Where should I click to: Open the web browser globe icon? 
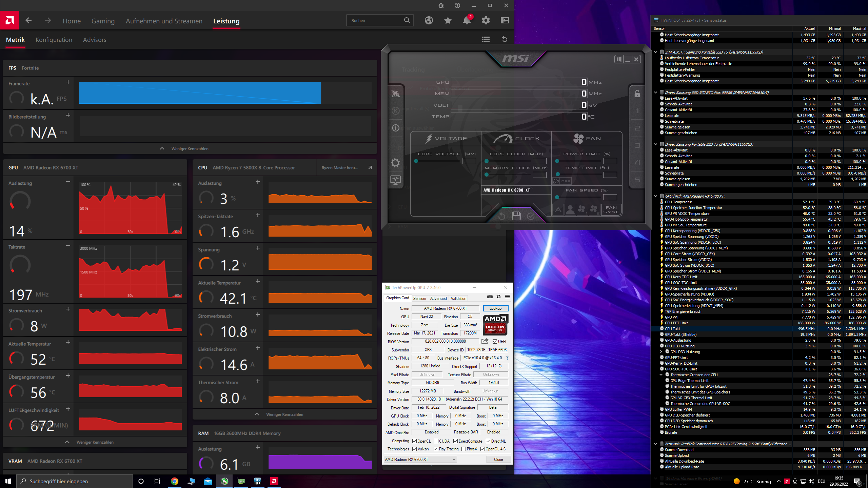click(x=429, y=21)
